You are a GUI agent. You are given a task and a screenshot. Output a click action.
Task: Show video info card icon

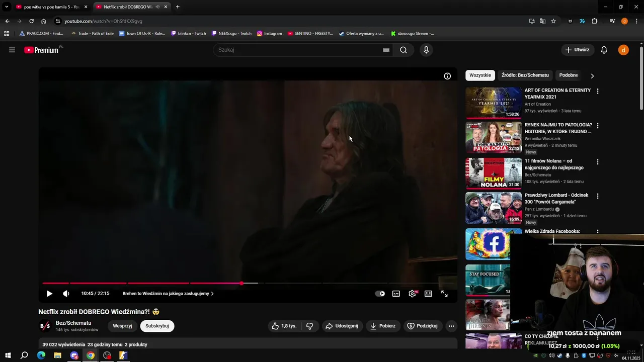pos(447,76)
